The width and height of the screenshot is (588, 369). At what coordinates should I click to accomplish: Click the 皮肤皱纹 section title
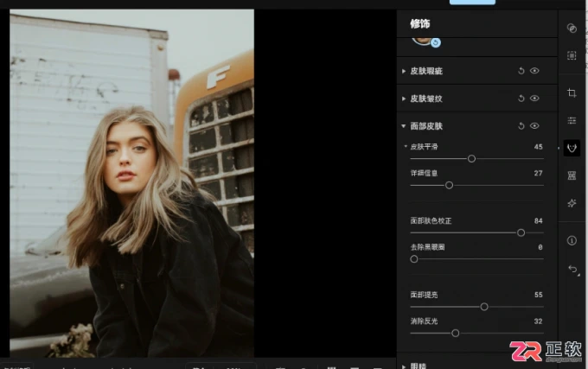point(426,99)
